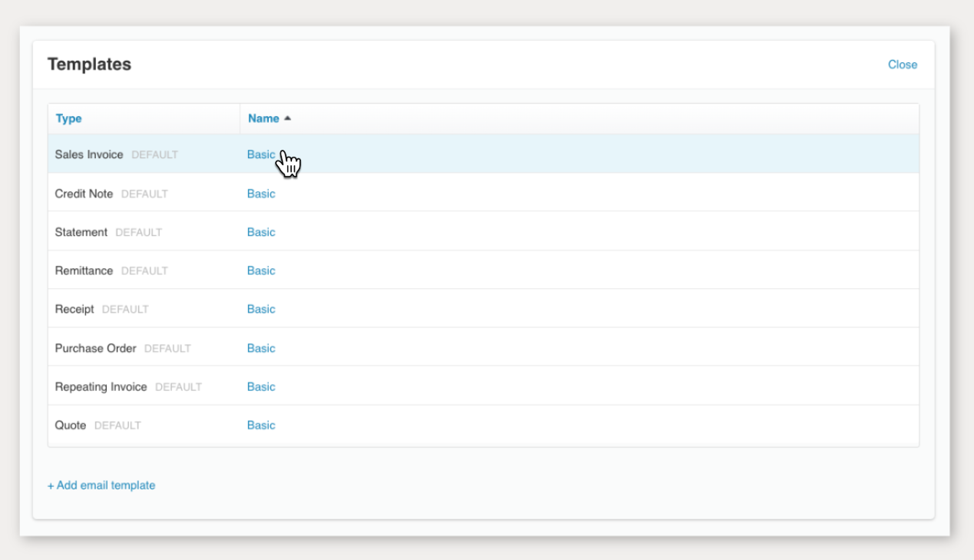This screenshot has width=974, height=560.
Task: Open the Basic template for Purchase Order
Action: tap(260, 348)
